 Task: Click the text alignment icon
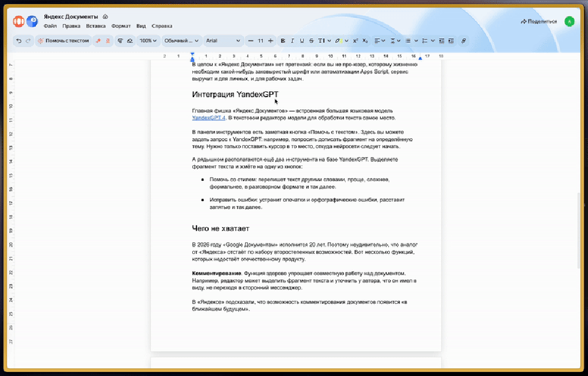point(377,41)
